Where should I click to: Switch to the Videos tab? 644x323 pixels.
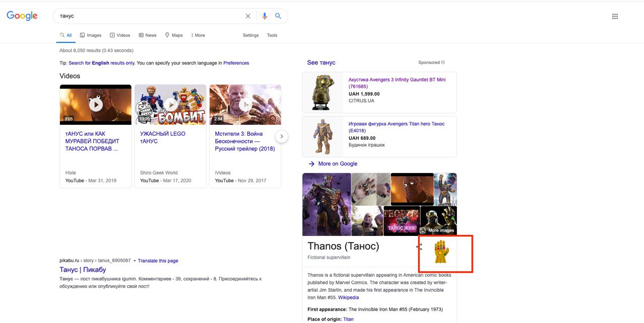click(120, 35)
